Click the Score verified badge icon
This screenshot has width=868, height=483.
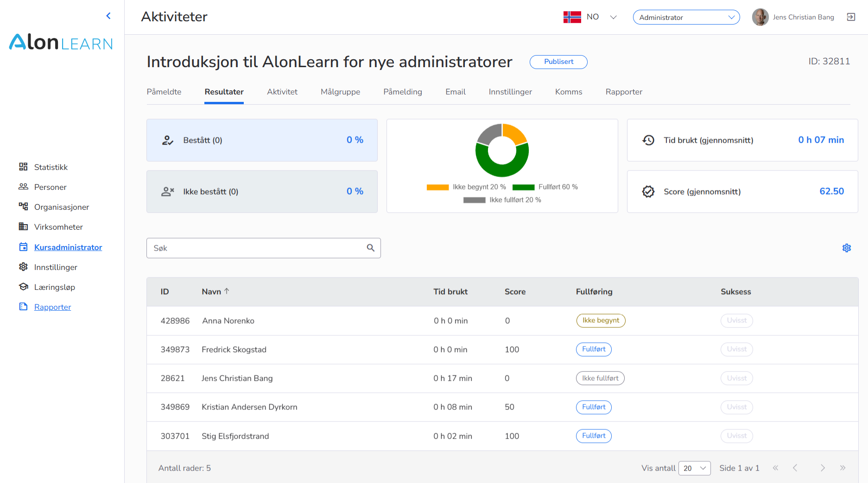coord(648,191)
